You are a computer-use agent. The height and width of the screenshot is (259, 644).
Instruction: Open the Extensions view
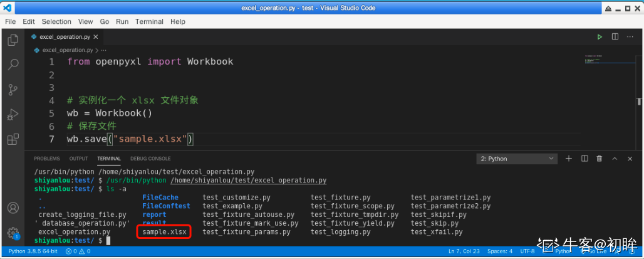pos(13,139)
